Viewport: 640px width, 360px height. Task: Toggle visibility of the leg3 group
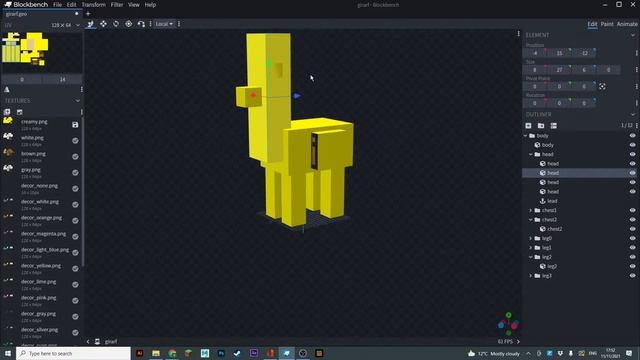[x=632, y=276]
